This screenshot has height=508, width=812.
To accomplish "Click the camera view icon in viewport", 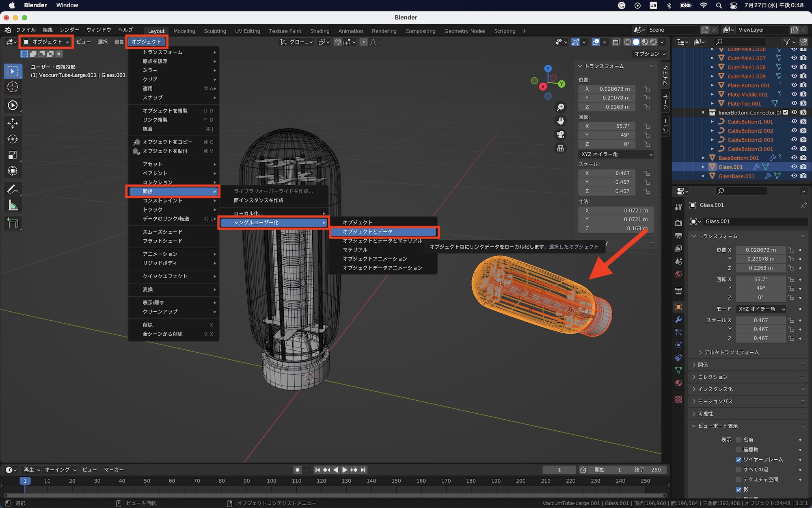I will tap(561, 135).
